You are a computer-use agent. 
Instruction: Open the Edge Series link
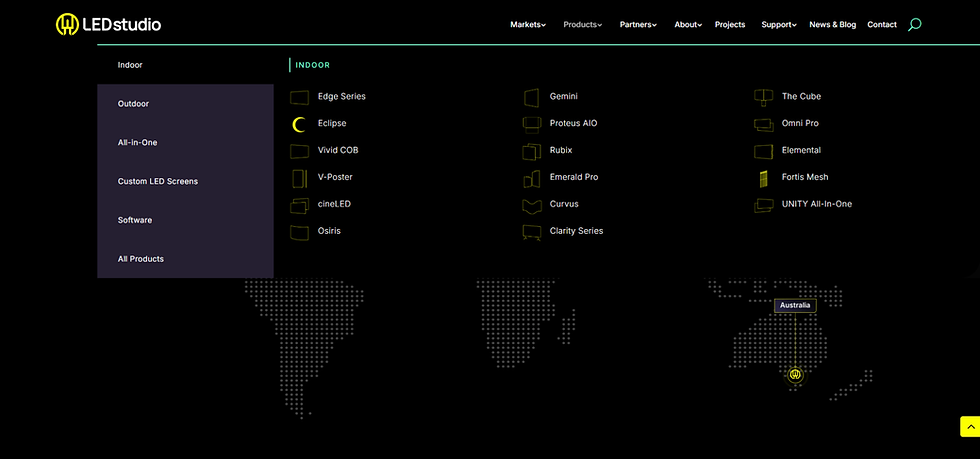tap(342, 96)
